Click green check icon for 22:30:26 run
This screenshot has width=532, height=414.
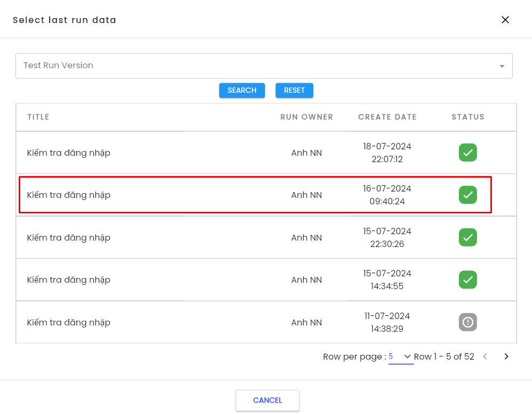coord(468,237)
